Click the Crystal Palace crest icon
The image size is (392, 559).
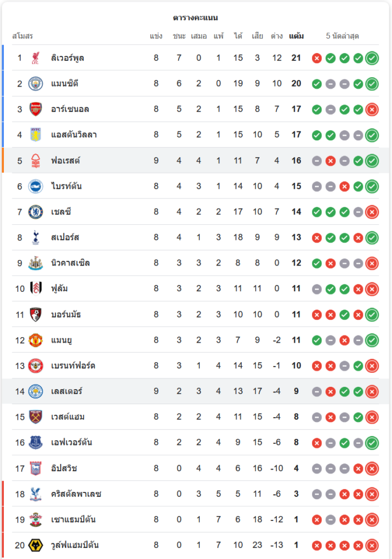point(36,494)
